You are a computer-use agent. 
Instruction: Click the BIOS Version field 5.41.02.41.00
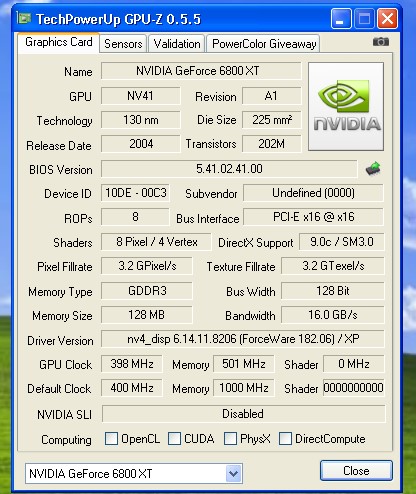229,169
